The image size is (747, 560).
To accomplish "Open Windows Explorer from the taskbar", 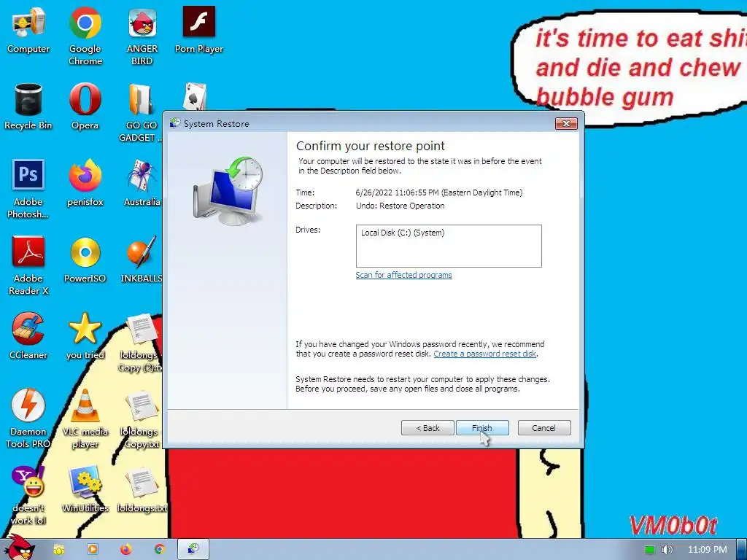I will coord(59,550).
